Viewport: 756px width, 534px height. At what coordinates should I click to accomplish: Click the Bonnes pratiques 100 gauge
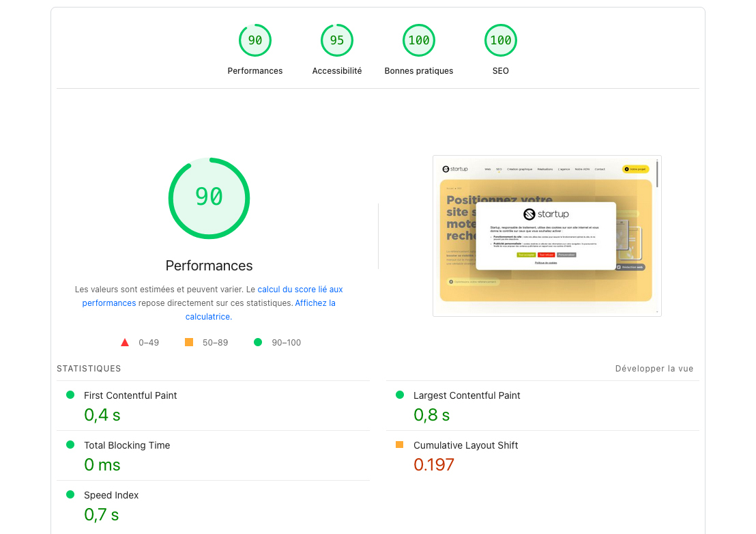pos(419,40)
